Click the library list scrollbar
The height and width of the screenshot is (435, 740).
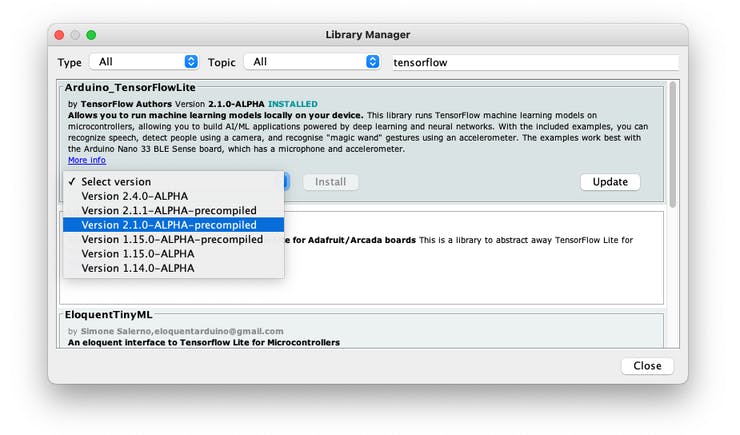coord(673,144)
